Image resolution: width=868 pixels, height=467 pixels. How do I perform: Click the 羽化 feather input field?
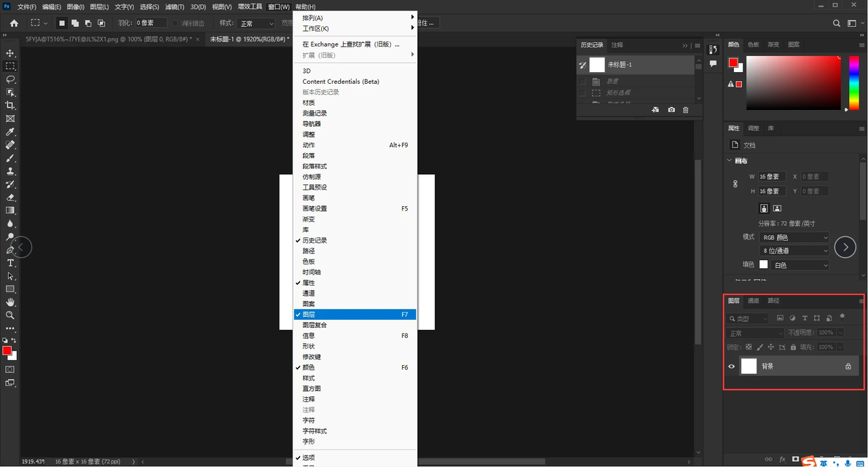[x=151, y=23]
